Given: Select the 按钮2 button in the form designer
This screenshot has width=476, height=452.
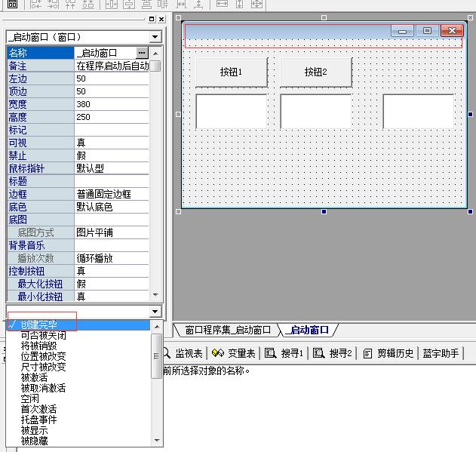Looking at the screenshot, I should pos(316,72).
